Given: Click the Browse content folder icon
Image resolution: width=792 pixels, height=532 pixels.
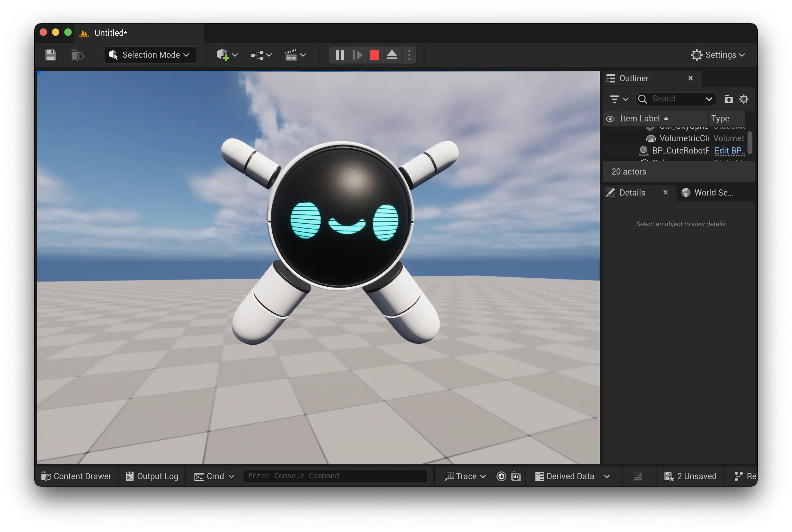Looking at the screenshot, I should pos(77,55).
